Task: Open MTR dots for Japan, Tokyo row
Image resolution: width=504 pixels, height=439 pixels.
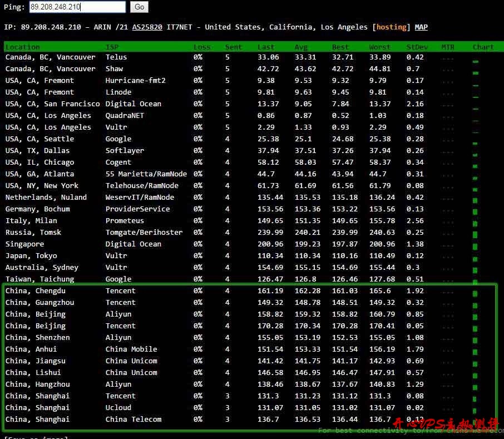Action: tap(448, 256)
